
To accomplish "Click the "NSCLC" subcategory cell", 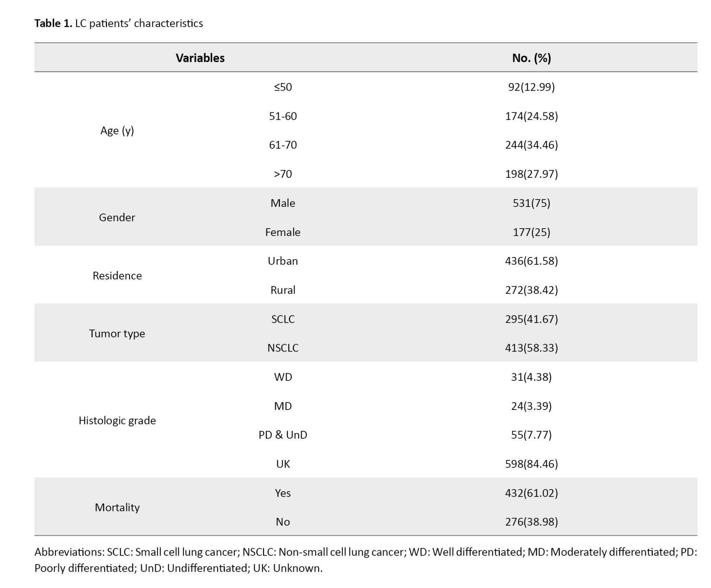I will [283, 348].
